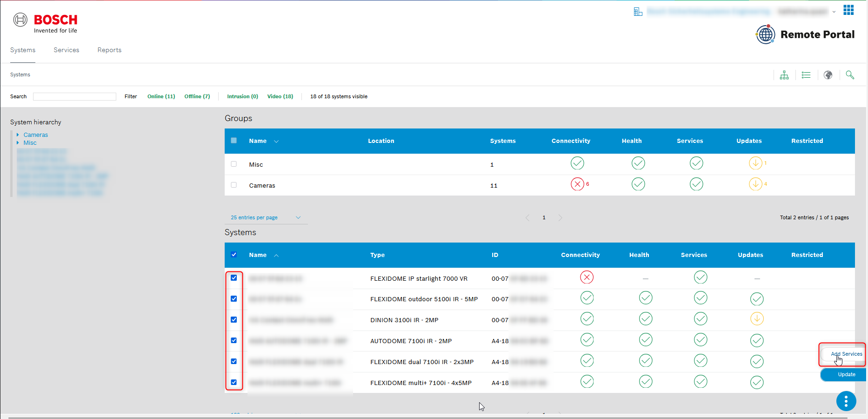Switch to the list view icon
The image size is (868, 419).
point(806,75)
